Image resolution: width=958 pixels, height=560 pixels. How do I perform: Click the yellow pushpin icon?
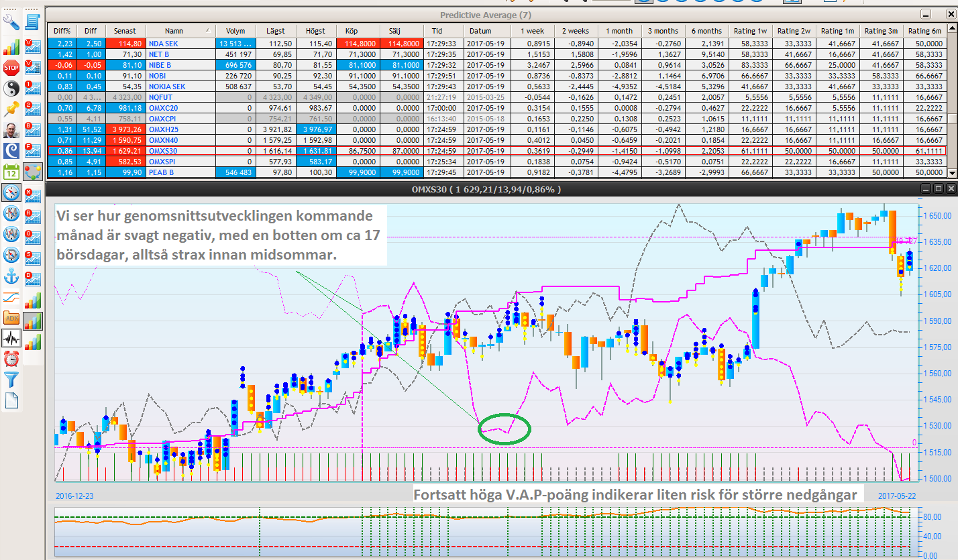[11, 109]
